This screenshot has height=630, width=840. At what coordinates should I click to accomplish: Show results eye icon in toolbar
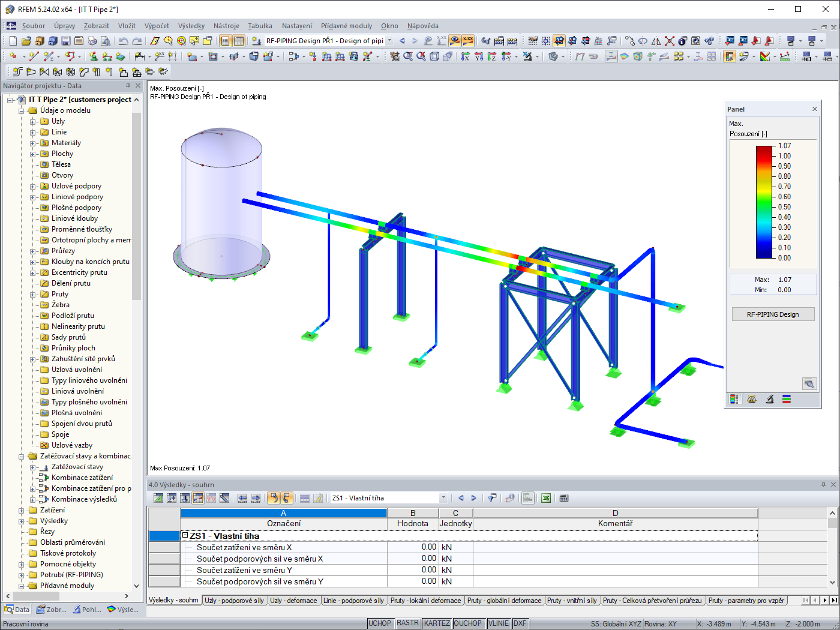coord(455,41)
